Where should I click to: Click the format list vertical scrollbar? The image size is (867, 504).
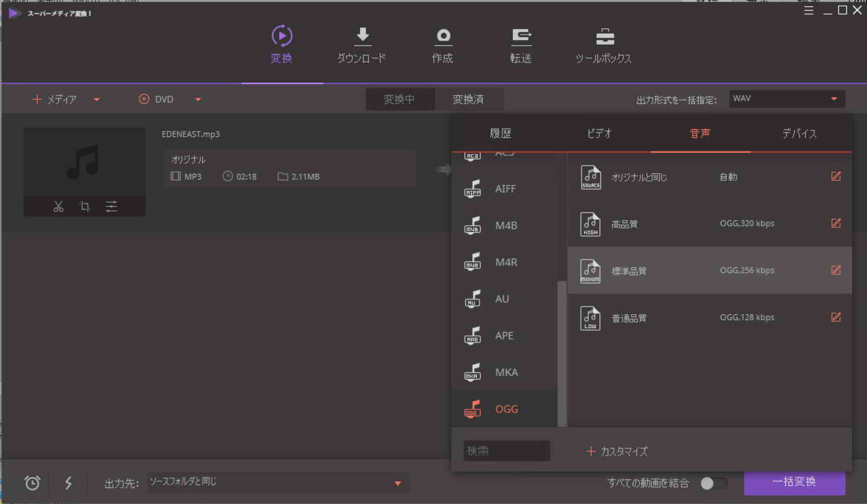pyautogui.click(x=562, y=352)
